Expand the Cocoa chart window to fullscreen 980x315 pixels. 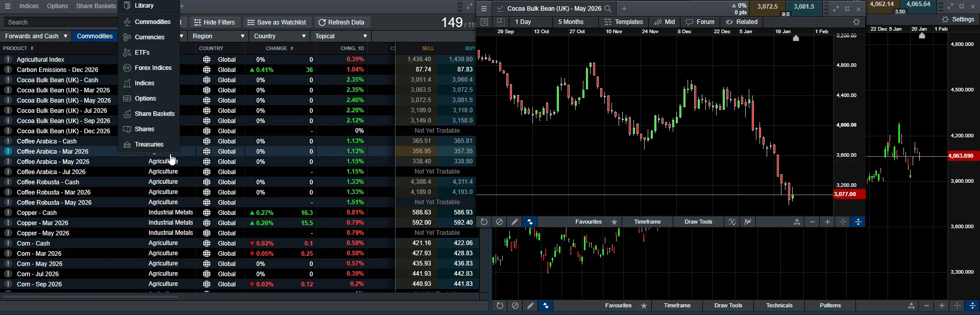click(x=836, y=9)
